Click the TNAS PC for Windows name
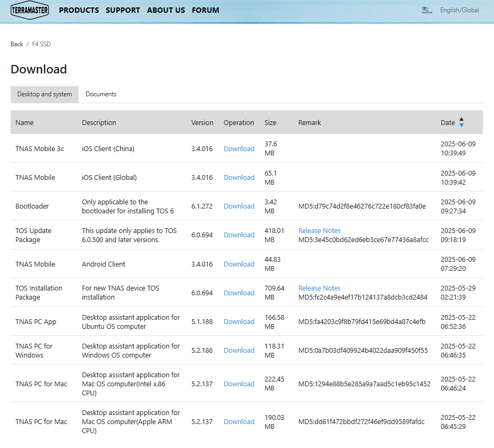 pyautogui.click(x=34, y=351)
